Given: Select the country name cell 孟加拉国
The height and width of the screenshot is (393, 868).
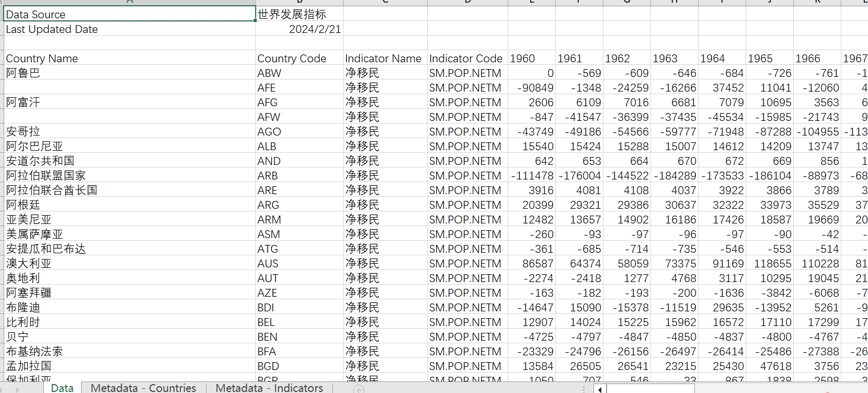Looking at the screenshot, I should click(130, 366).
